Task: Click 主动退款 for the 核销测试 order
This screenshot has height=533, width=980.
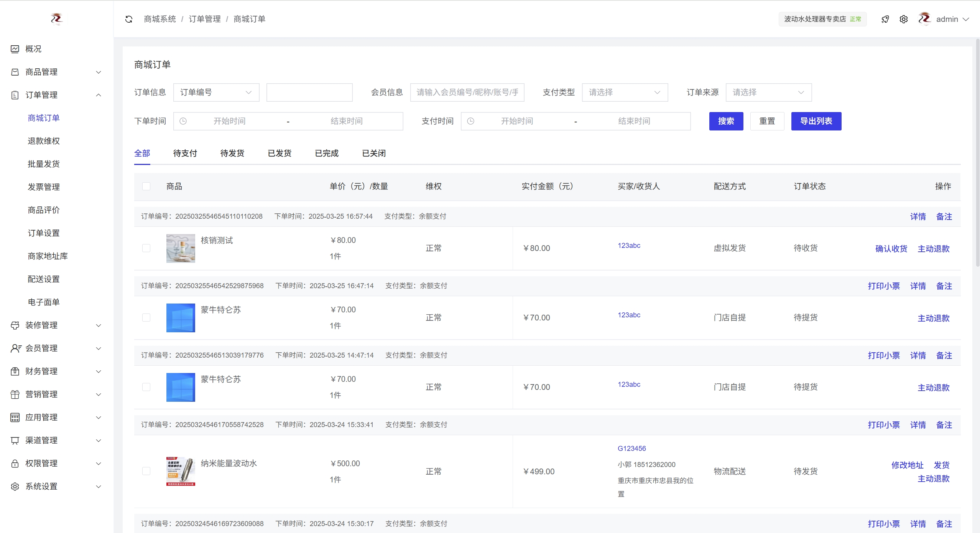Action: coord(934,249)
